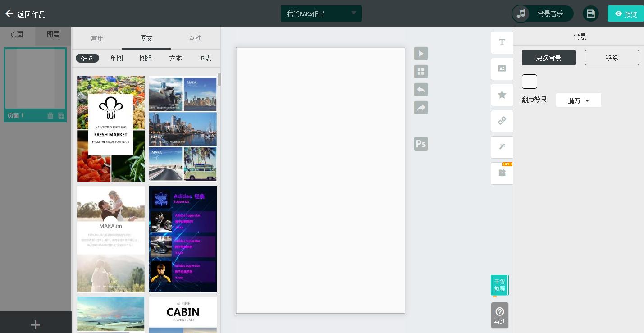Delete page 1 using trash icon
Viewport: 644px width, 333px height.
(50, 116)
